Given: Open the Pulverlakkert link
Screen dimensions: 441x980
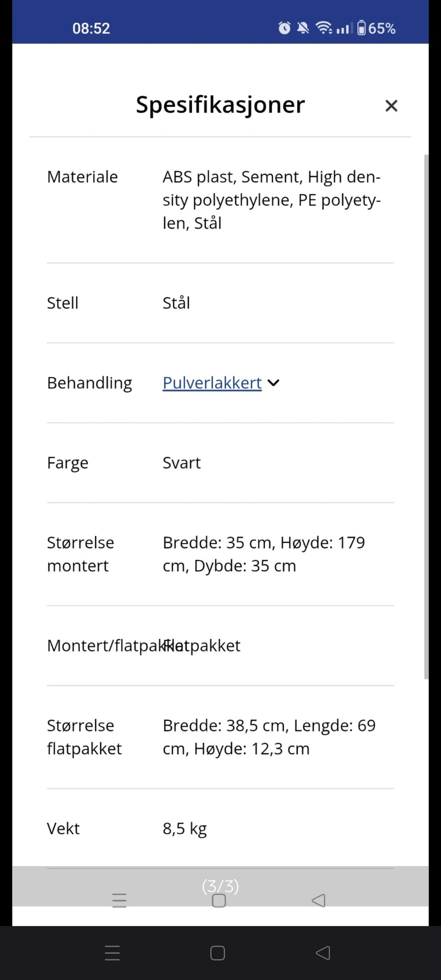Looking at the screenshot, I should pyautogui.click(x=212, y=383).
